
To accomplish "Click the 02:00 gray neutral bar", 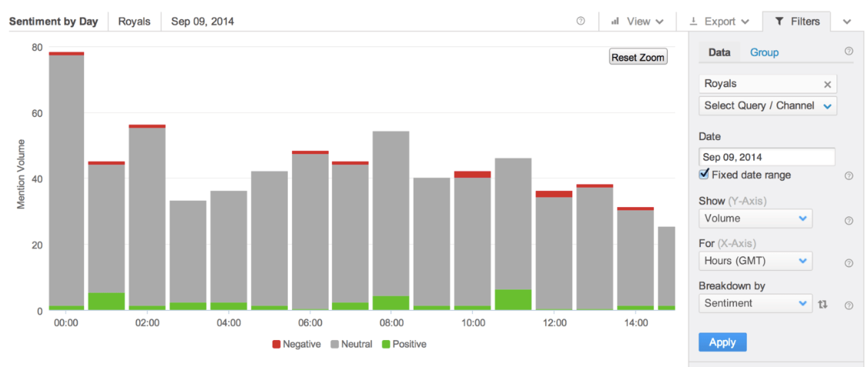I will [x=147, y=217].
